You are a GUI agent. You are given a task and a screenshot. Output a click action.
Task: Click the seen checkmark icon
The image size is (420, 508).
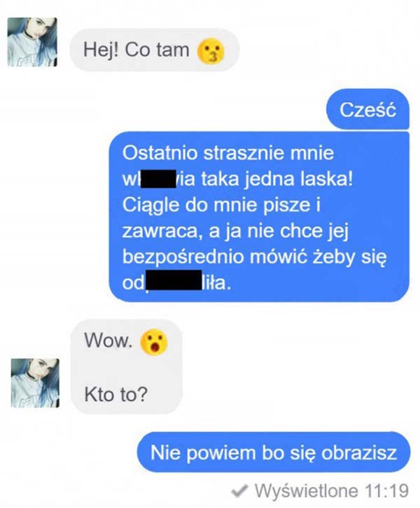239,490
